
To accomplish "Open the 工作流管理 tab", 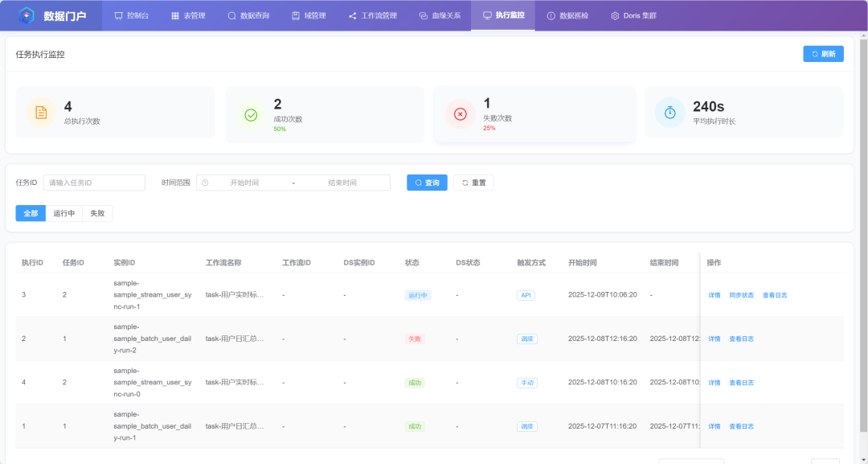I will tap(373, 15).
